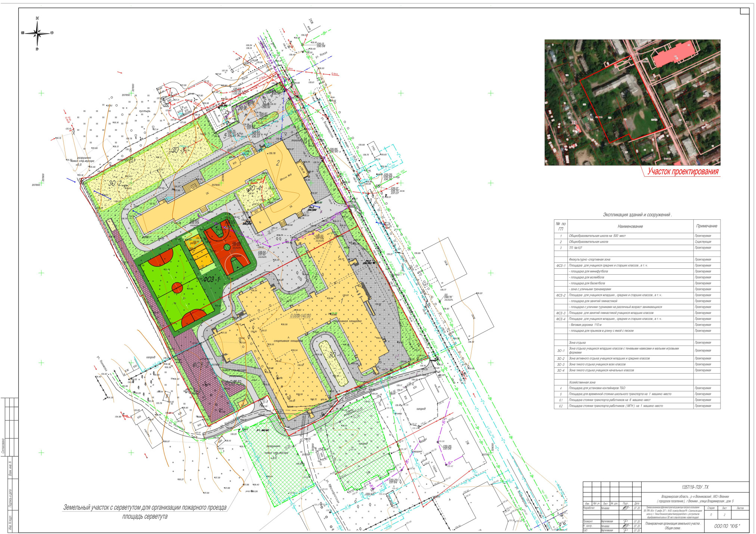The width and height of the screenshot is (756, 534).
Task: Click the 'стоянки школьного транспорта' table row
Action: click(x=637, y=394)
